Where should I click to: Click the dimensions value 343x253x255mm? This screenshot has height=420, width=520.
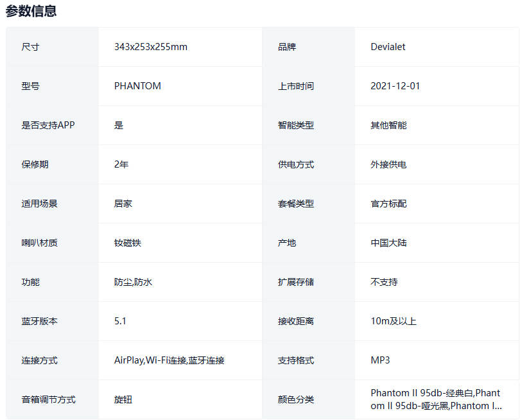tap(151, 47)
